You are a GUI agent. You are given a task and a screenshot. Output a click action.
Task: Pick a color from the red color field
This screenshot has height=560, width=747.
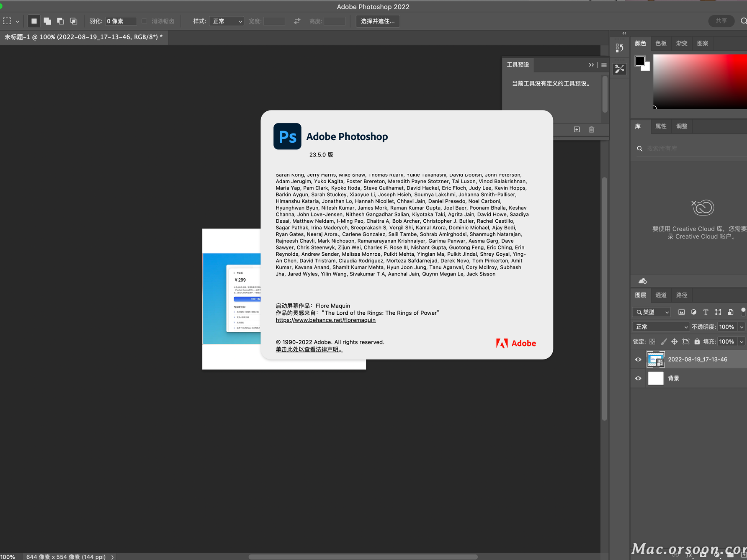(x=699, y=82)
